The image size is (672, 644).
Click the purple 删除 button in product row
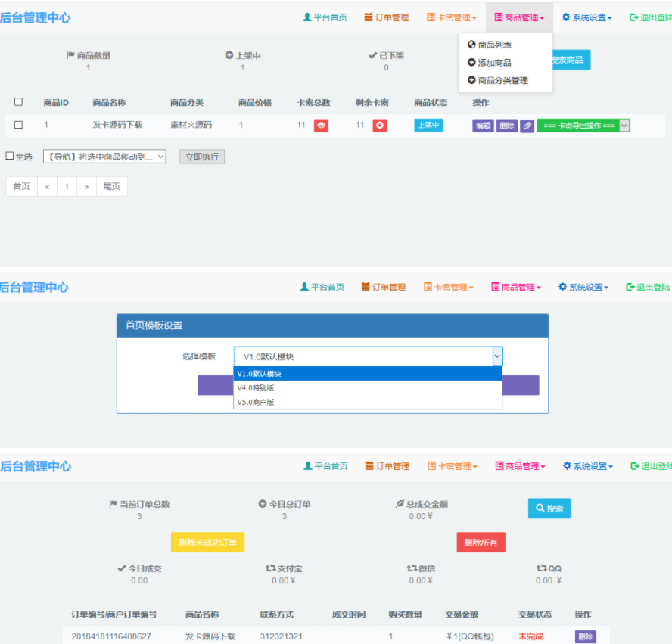point(507,126)
